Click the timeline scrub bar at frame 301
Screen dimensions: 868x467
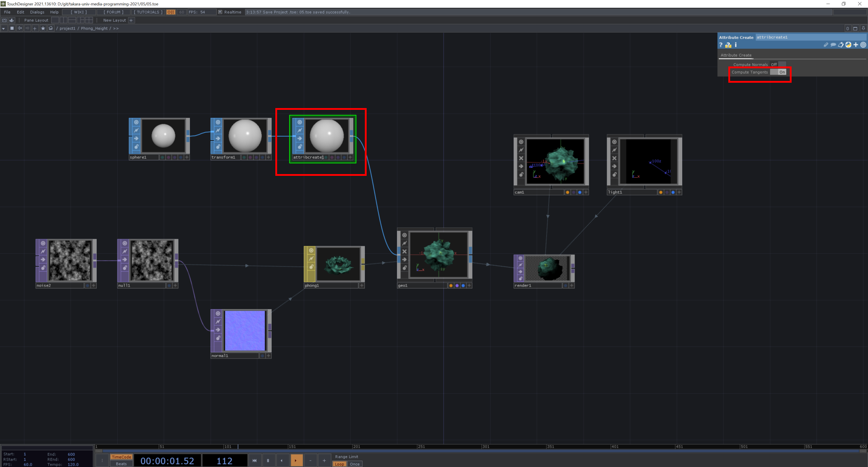tap(482, 447)
